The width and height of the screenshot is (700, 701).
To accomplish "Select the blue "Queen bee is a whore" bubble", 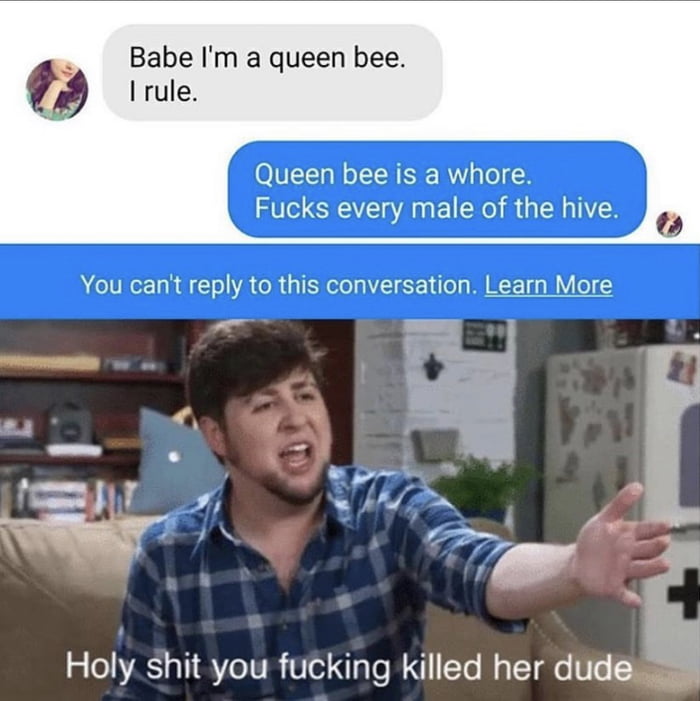I will pyautogui.click(x=437, y=190).
